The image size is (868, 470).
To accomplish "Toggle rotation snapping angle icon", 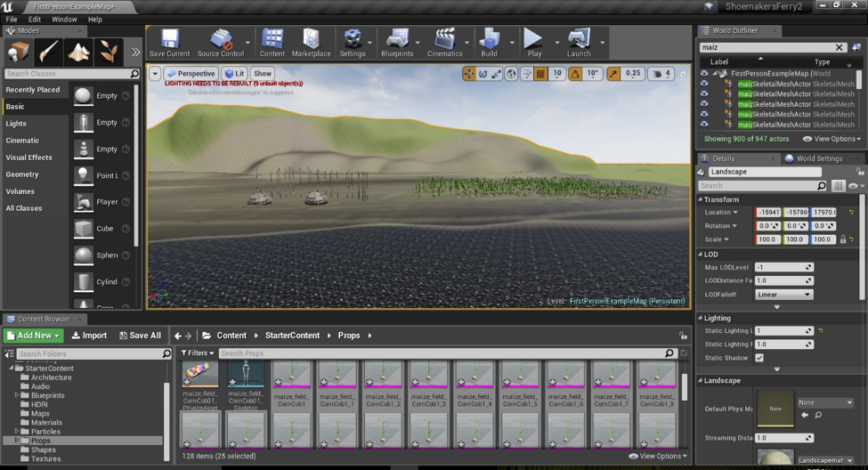I will click(575, 74).
